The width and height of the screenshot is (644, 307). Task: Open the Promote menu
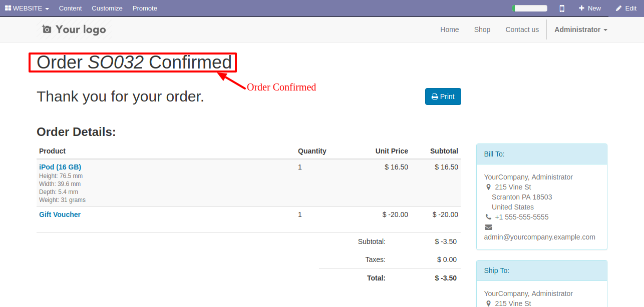pos(145,8)
